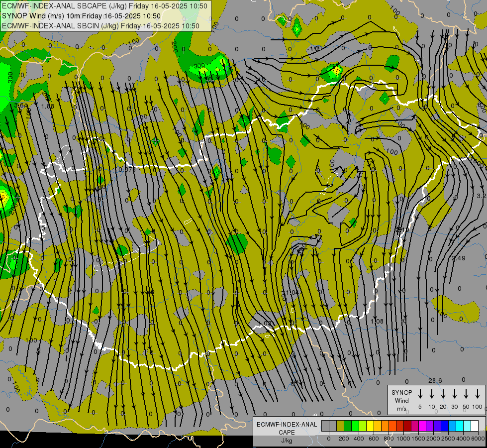Select the white swatch ending the CAPE legend
Viewport: 487px width, 448px height.
point(474,426)
